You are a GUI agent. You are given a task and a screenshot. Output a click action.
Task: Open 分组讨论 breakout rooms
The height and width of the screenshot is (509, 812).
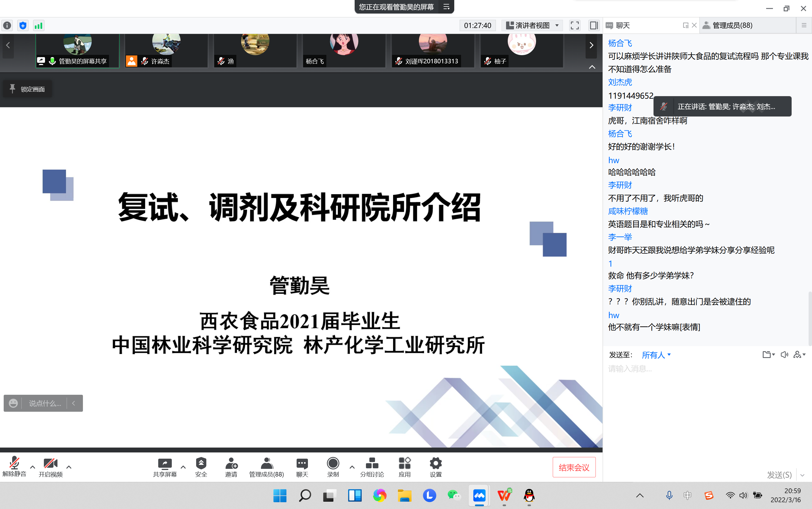(372, 467)
